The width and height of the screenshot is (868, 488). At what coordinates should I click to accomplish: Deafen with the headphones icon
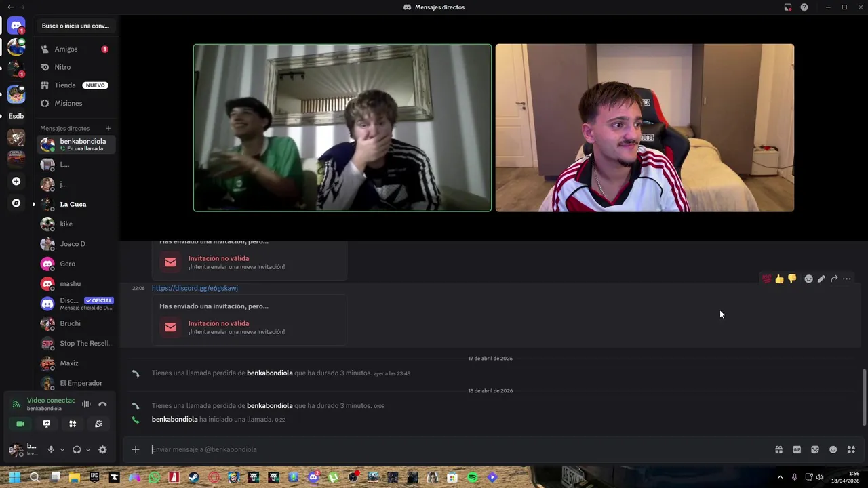(x=77, y=449)
